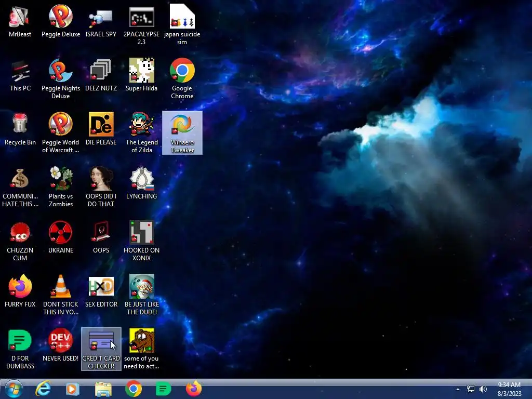Open The Legend of Zilda shortcut
Image resolution: width=532 pixels, height=399 pixels.
pos(141,132)
